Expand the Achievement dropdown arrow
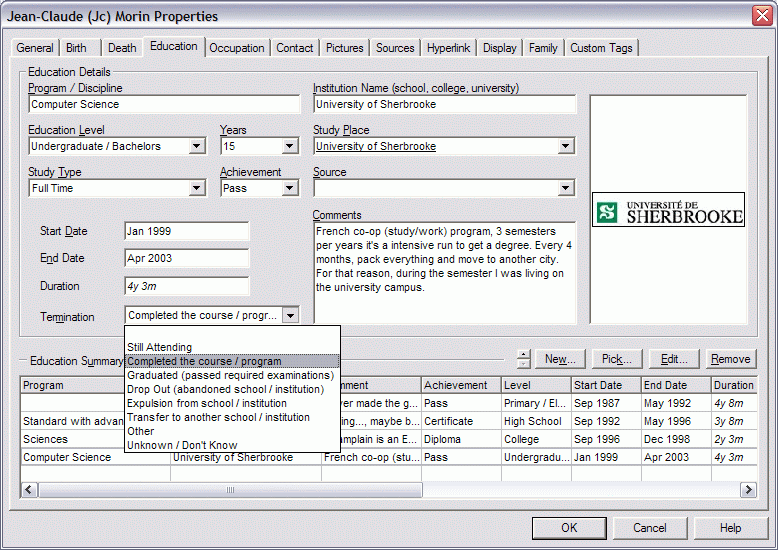The image size is (778, 550). (x=290, y=188)
